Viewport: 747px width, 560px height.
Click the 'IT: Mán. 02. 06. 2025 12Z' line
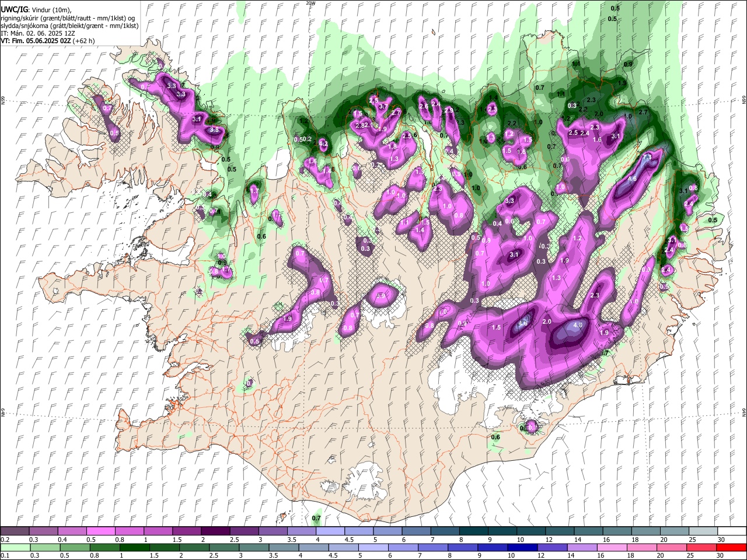[38, 33]
